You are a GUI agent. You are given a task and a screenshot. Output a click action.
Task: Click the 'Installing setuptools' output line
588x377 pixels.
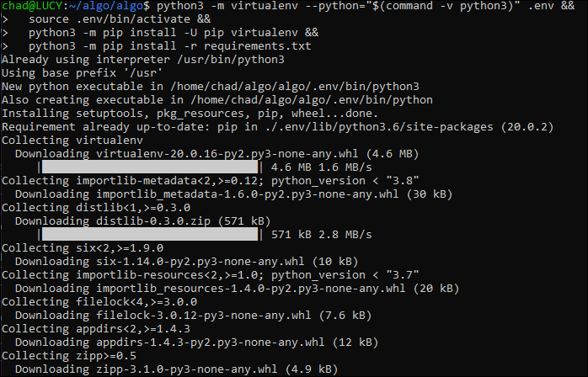190,114
